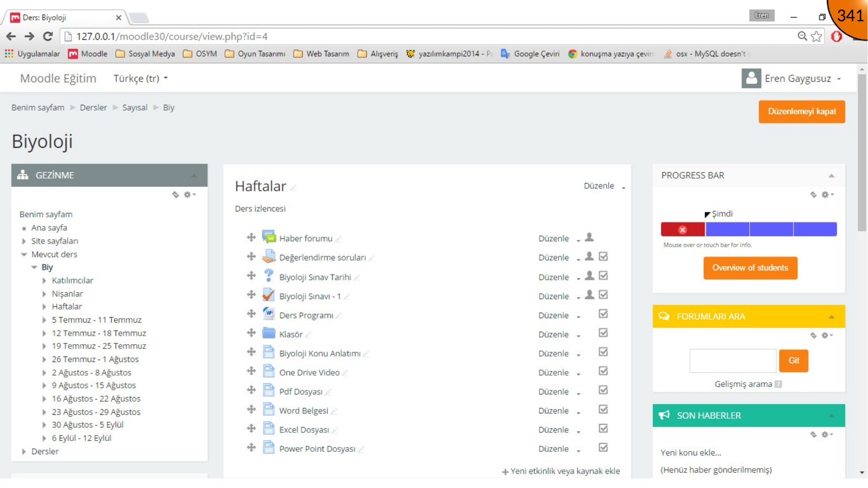Click the Ders Programı Word file icon
Image resolution: width=868 pixels, height=488 pixels.
[x=269, y=314]
